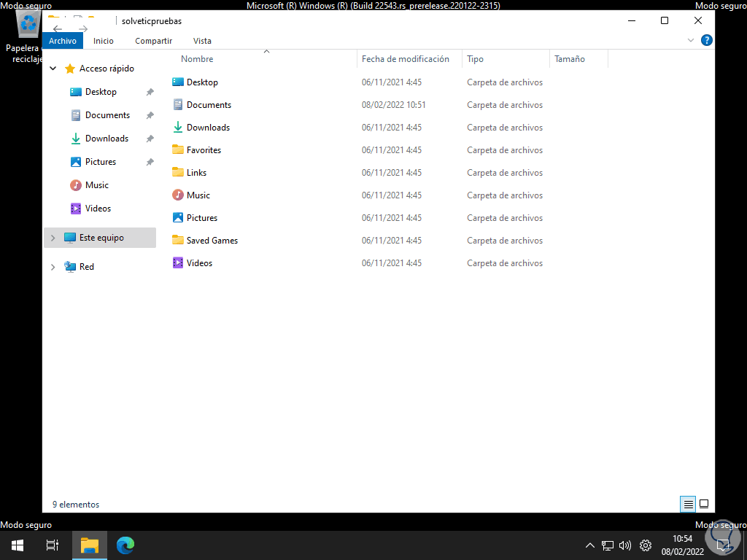Select the Downloads folder icon in file list
The height and width of the screenshot is (560, 747).
click(178, 127)
